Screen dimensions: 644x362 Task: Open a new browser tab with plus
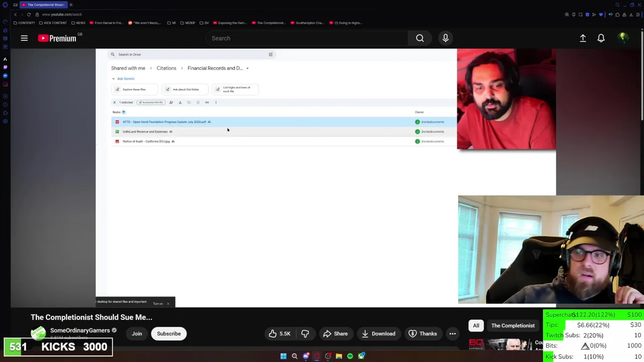(71, 5)
